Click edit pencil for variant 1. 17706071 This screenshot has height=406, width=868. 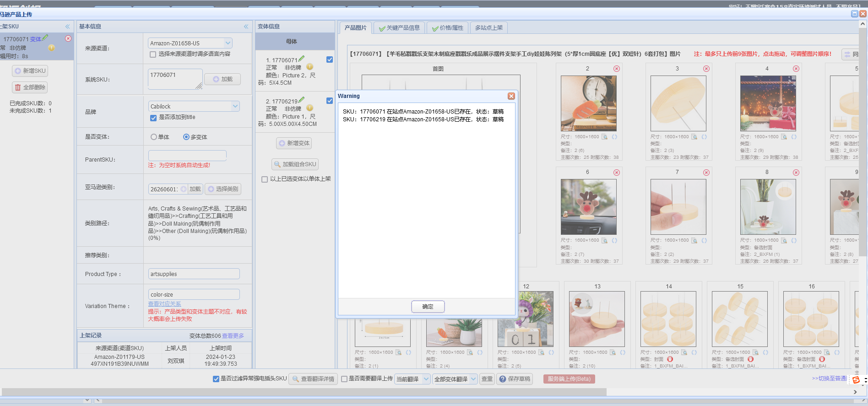301,59
